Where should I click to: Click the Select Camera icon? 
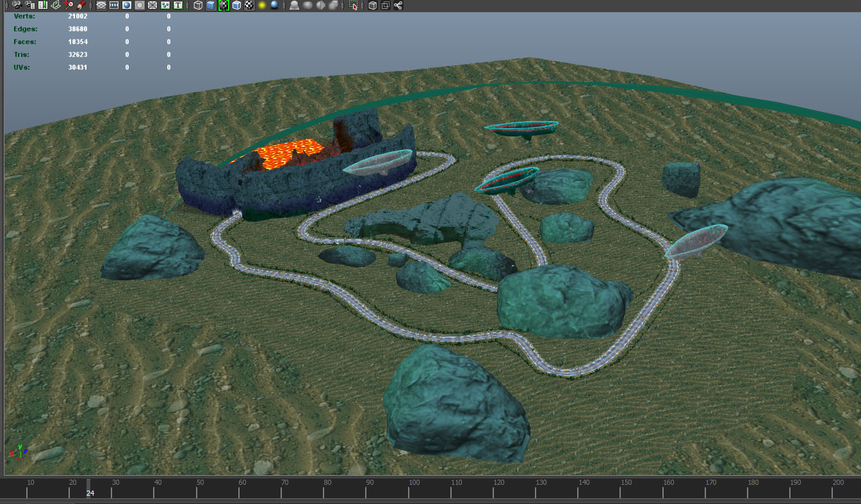[17, 5]
